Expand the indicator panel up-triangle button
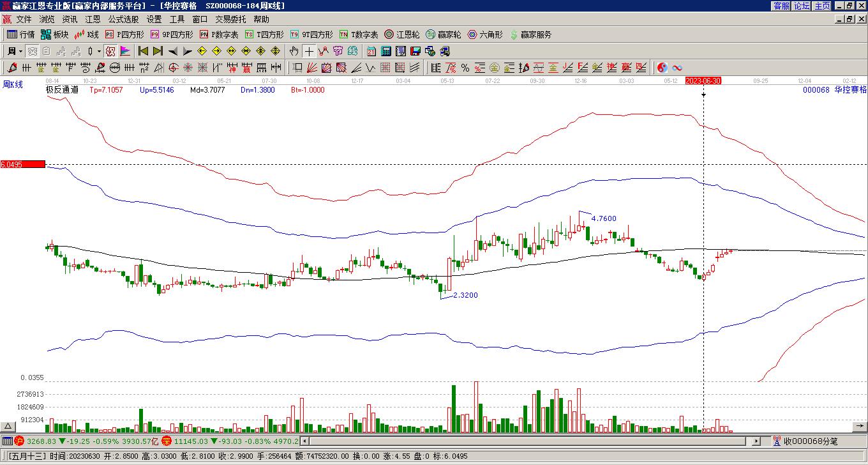Screen dimensions: 868x465 [8, 426]
